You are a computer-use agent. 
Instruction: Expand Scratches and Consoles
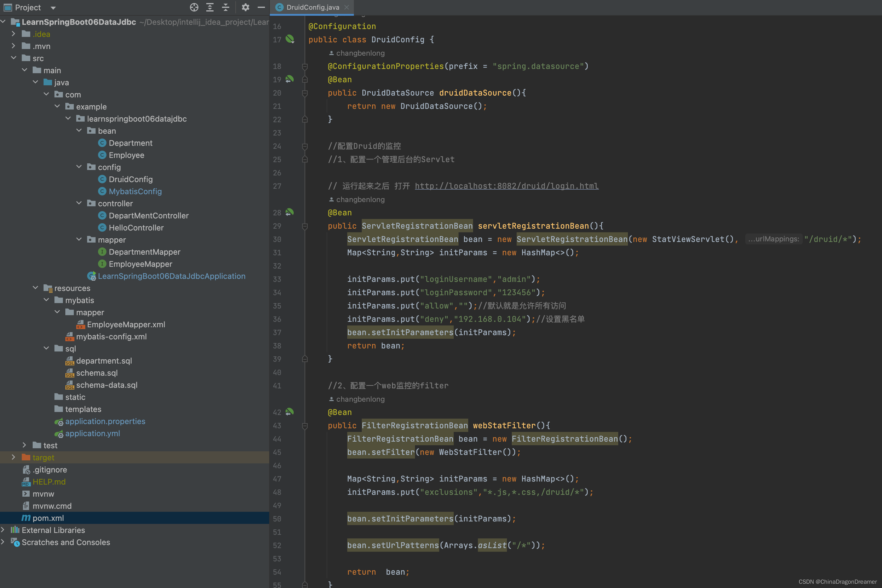(x=3, y=542)
